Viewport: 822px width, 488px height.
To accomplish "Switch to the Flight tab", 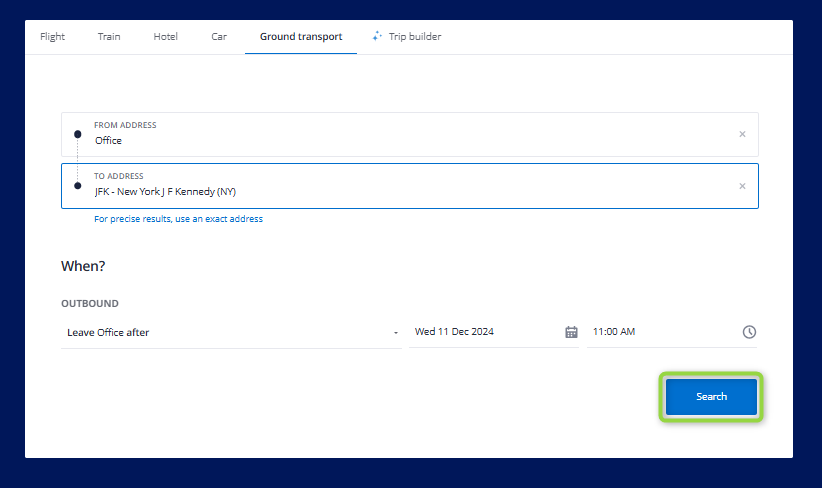I will click(x=52, y=37).
